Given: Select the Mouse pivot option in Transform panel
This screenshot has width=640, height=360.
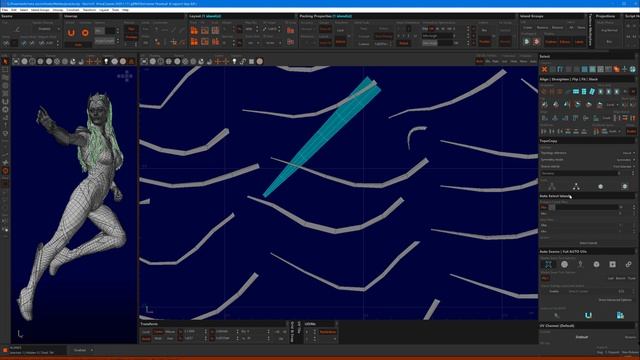Looking at the screenshot, I should coord(170,332).
